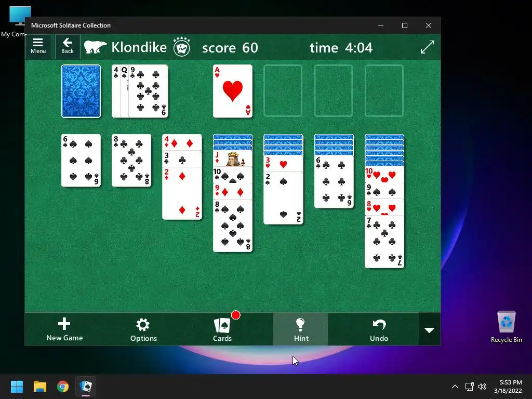Select the 9 of clubs in the waste pile
Screen dimensions: 532x399
[149, 91]
